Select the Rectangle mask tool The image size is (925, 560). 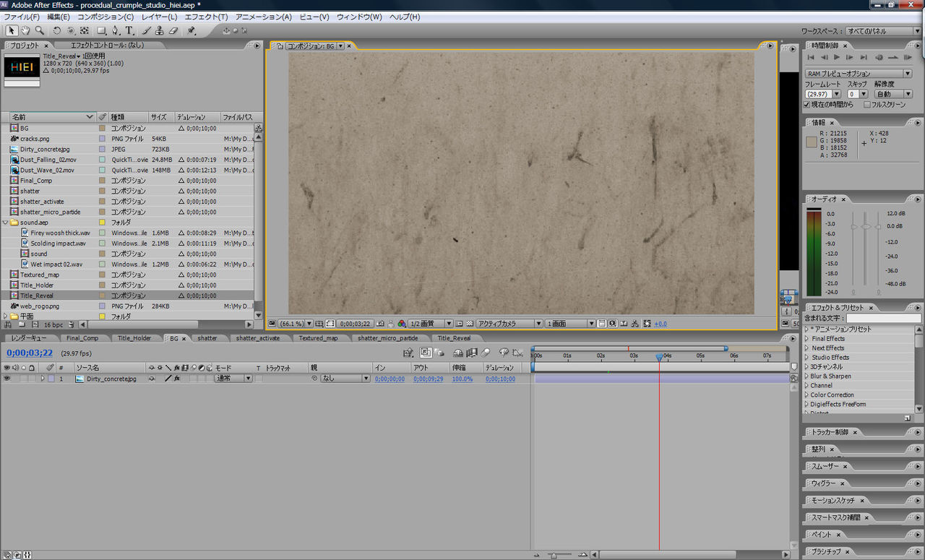(101, 30)
